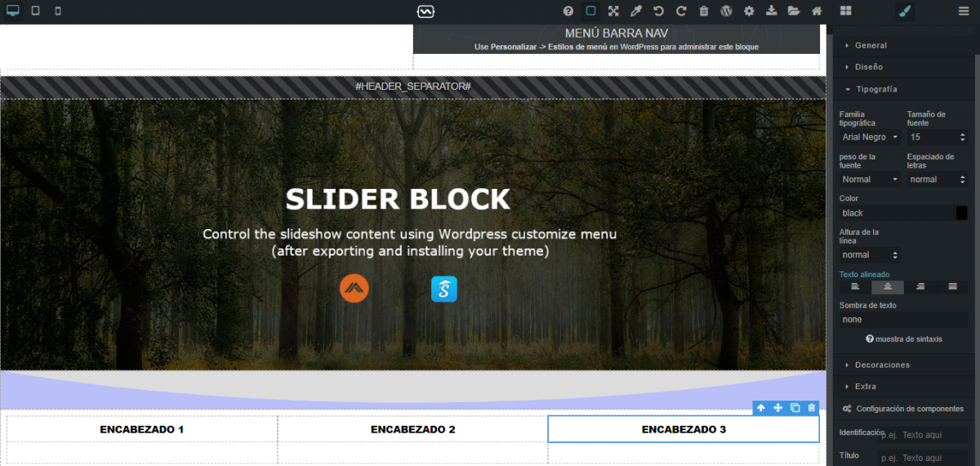Open the Familia tipográfica dropdown
This screenshot has width=980, height=466.
[x=870, y=137]
